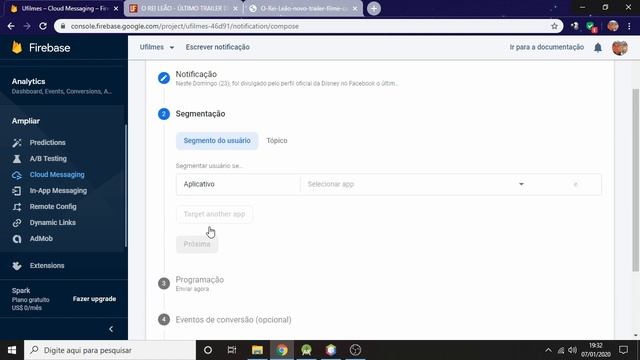Open Android Studio from the taskbar
This screenshot has height=360, width=640.
point(307,350)
